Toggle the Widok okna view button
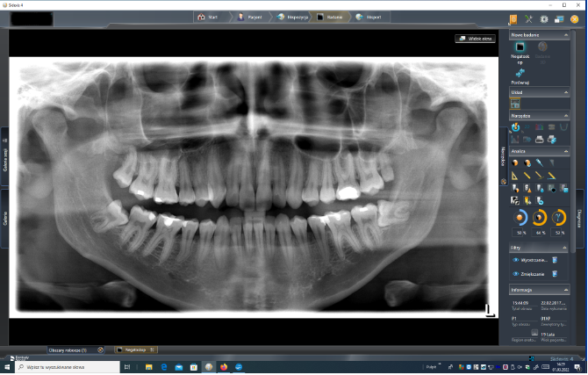The height and width of the screenshot is (375, 588). point(475,39)
